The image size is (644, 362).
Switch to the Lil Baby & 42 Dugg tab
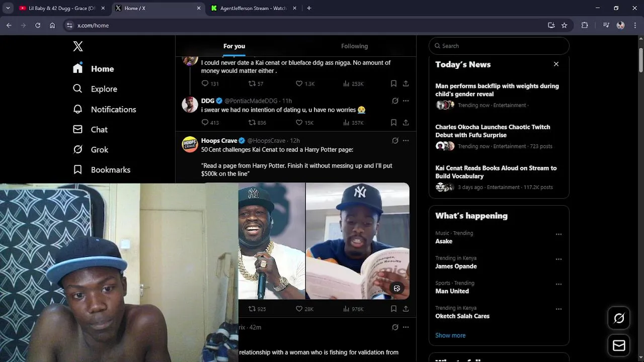click(63, 8)
